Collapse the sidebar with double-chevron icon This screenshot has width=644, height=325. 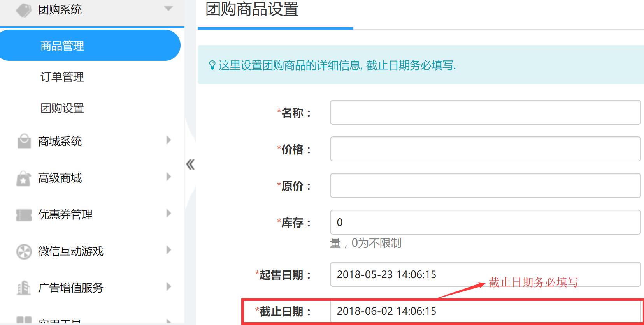pyautogui.click(x=190, y=164)
